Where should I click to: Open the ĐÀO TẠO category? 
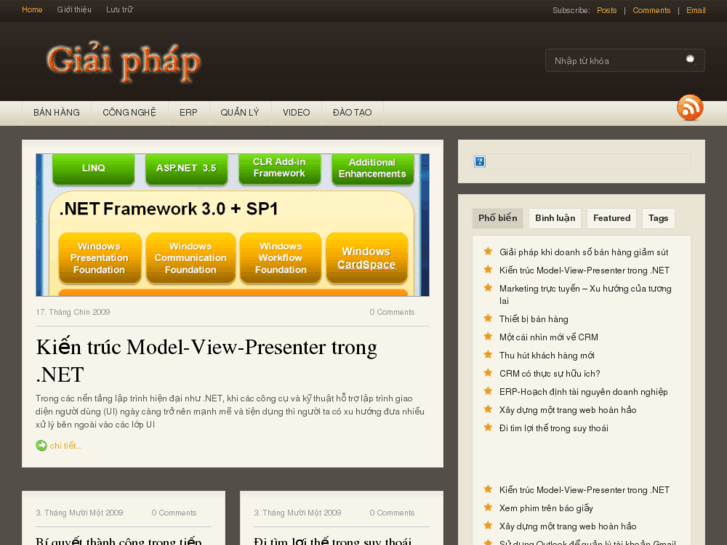(x=352, y=113)
